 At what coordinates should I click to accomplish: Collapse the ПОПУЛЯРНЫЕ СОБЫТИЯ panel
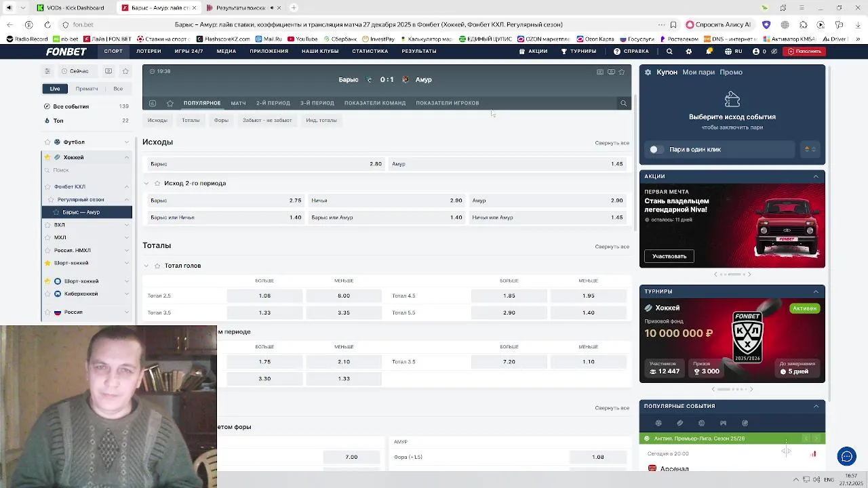[816, 406]
